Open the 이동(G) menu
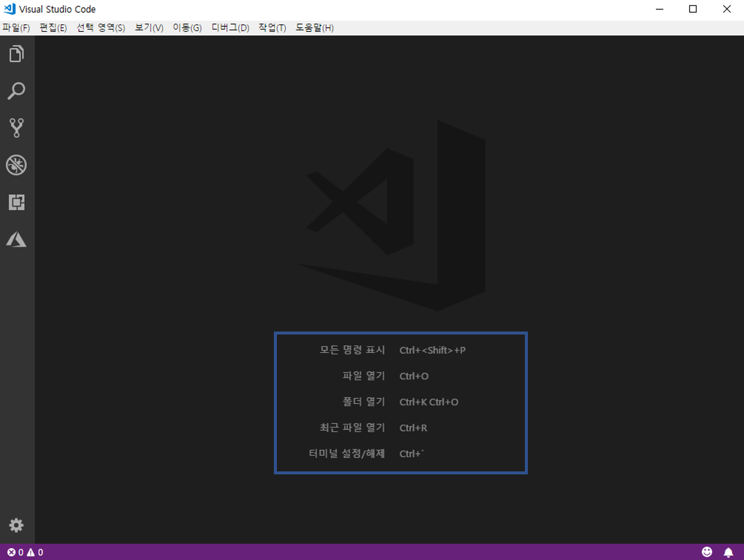 (187, 28)
